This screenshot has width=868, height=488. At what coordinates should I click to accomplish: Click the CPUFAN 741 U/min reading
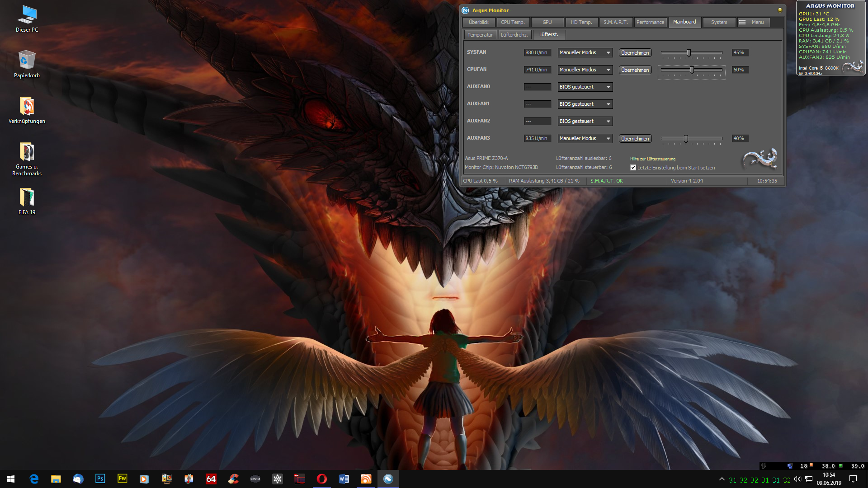(x=537, y=70)
